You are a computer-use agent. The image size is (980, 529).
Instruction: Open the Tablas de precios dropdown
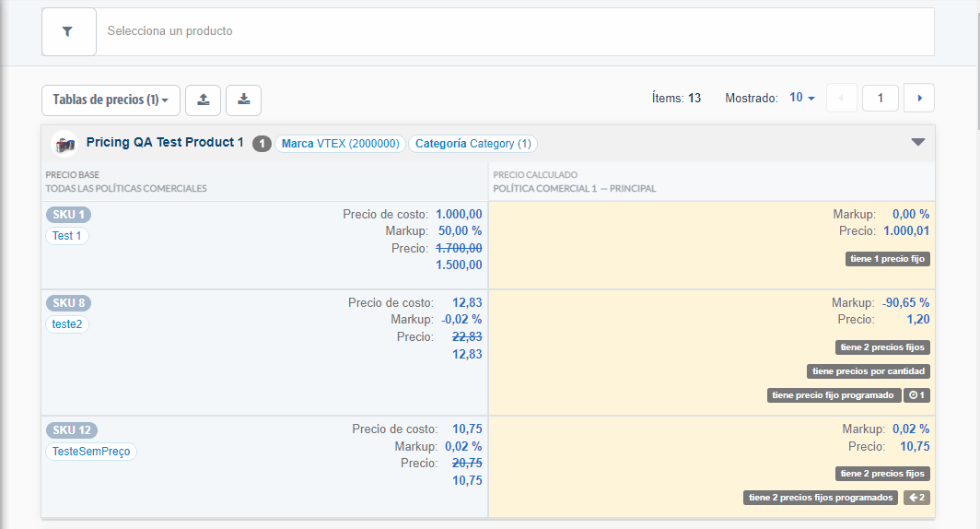111,100
